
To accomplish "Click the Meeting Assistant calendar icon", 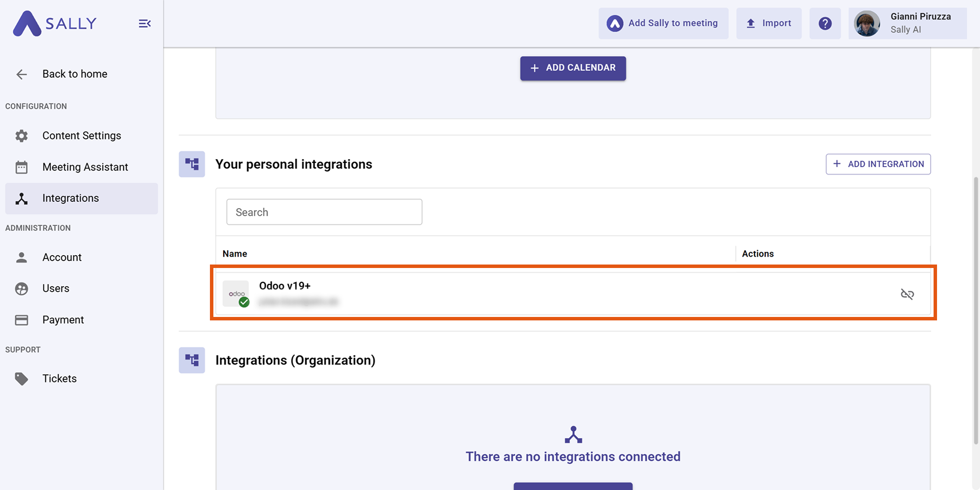I will (22, 167).
